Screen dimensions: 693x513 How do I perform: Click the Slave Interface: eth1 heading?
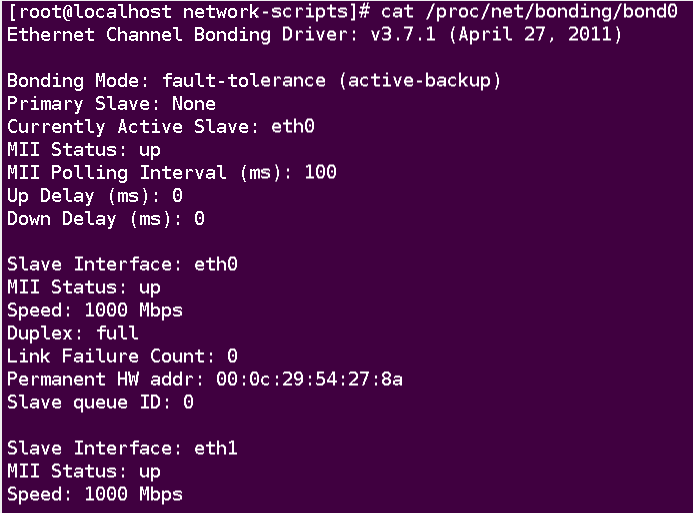(122, 449)
